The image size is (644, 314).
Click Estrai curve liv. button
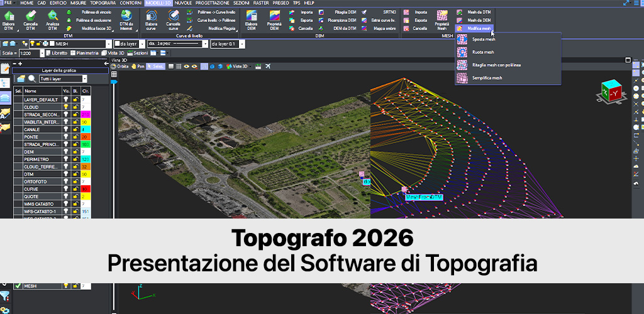point(379,20)
